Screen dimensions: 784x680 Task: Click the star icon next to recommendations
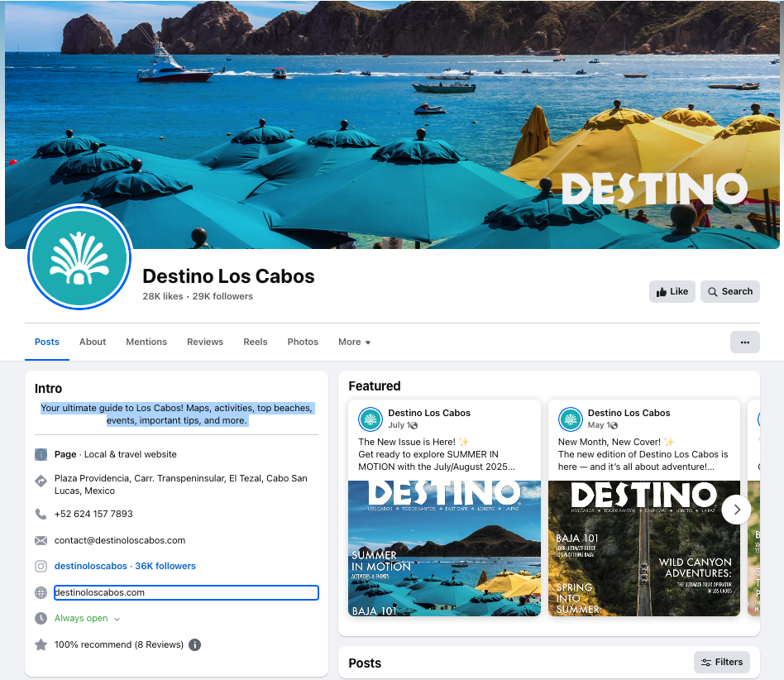(41, 645)
